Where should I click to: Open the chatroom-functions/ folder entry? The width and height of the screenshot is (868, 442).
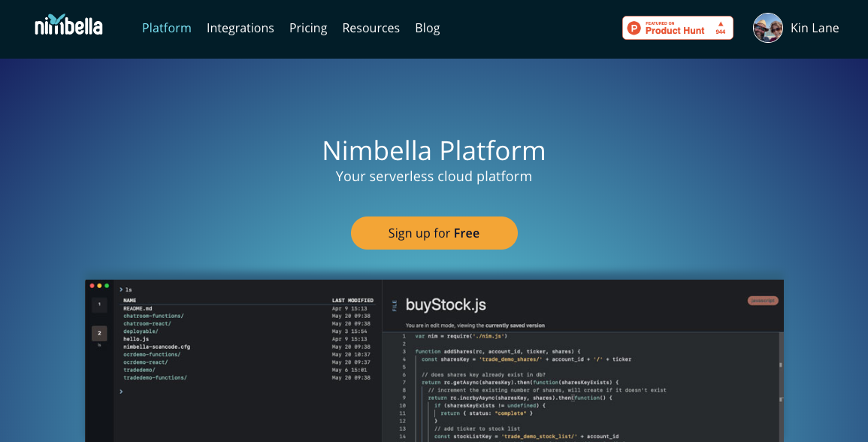click(x=153, y=316)
